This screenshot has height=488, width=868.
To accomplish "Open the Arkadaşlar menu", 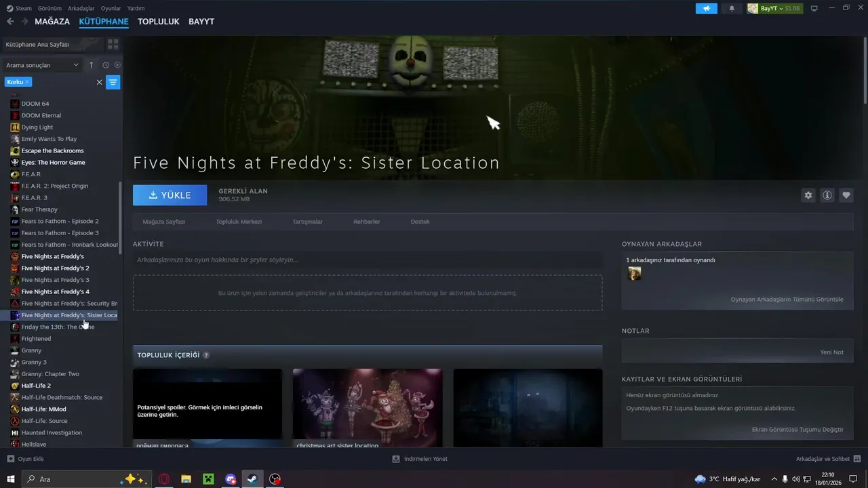I will [x=82, y=8].
